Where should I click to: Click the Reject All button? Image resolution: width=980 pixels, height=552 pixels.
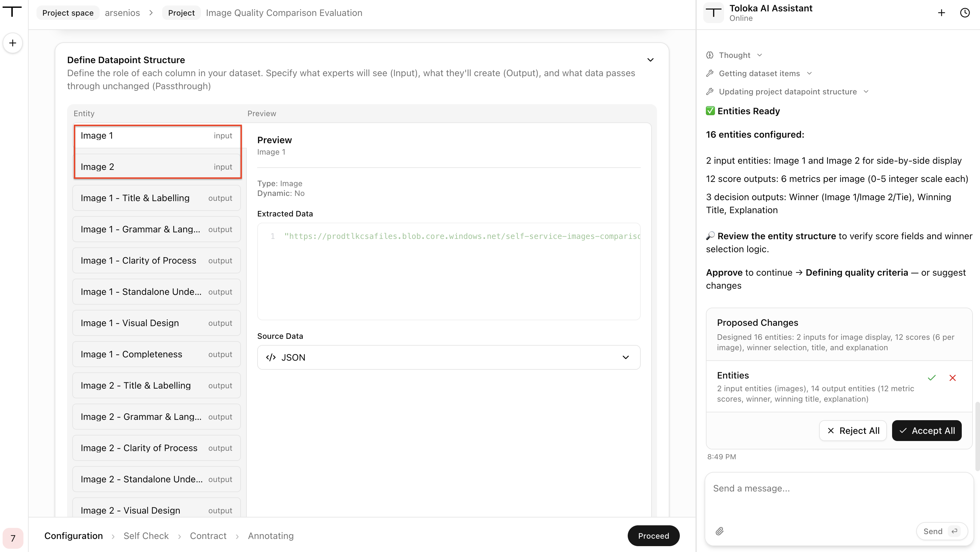853,431
